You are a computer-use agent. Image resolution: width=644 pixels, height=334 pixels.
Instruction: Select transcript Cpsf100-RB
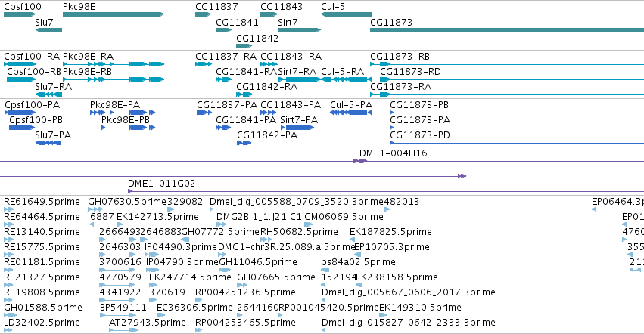(x=21, y=79)
